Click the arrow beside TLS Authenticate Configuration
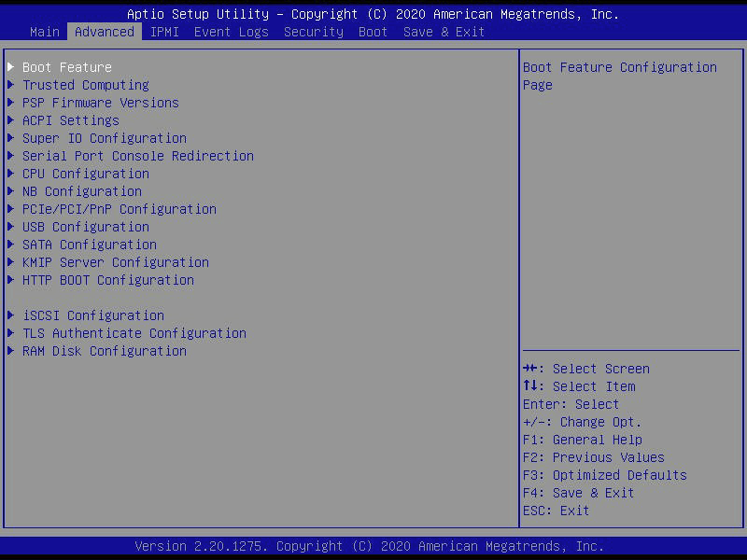Viewport: 747px width, 560px height. click(11, 333)
